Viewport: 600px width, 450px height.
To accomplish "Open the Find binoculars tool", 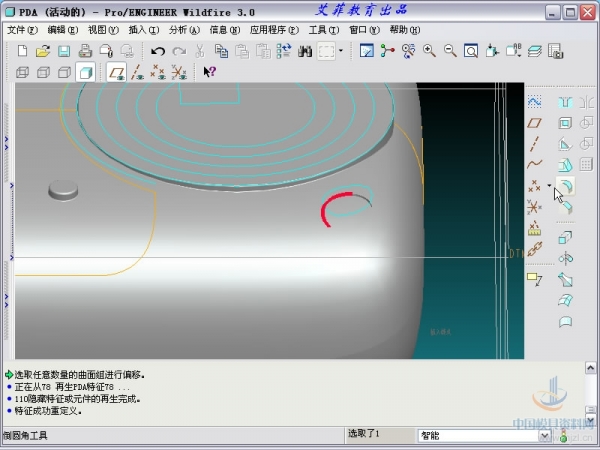I will coord(305,51).
